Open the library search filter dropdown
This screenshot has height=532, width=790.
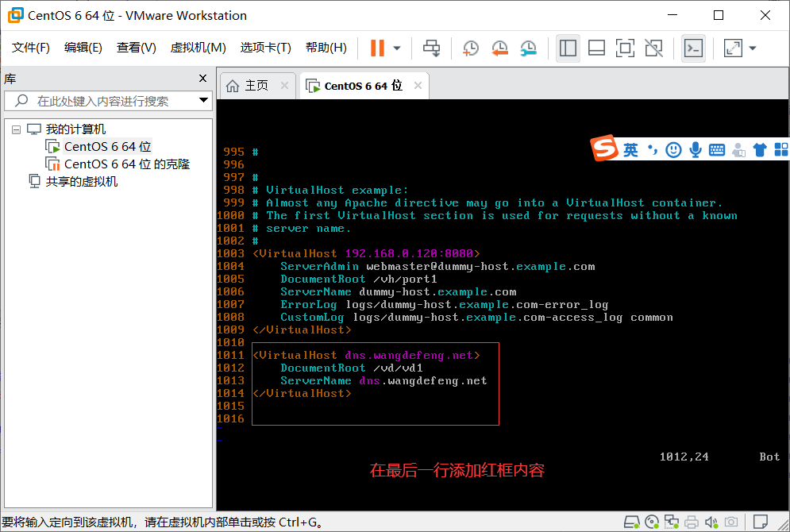pos(203,100)
